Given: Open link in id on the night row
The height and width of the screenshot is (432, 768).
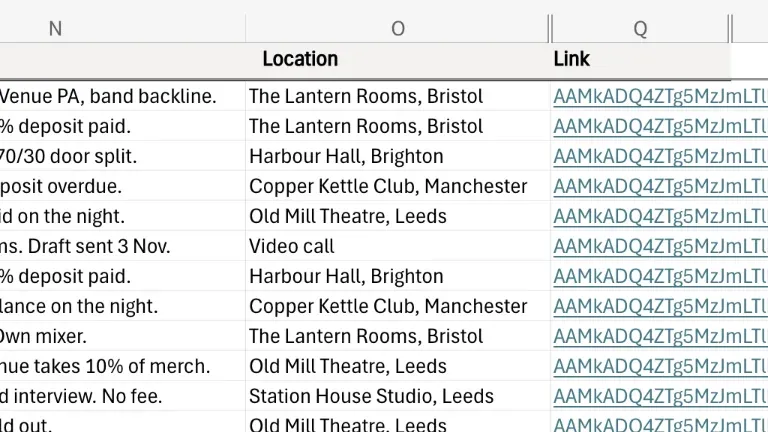Looking at the screenshot, I should tap(660, 216).
